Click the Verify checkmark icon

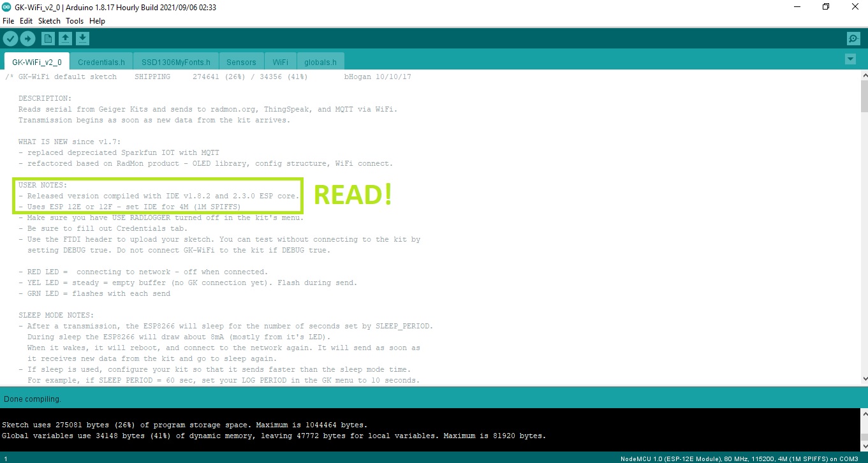coord(10,39)
